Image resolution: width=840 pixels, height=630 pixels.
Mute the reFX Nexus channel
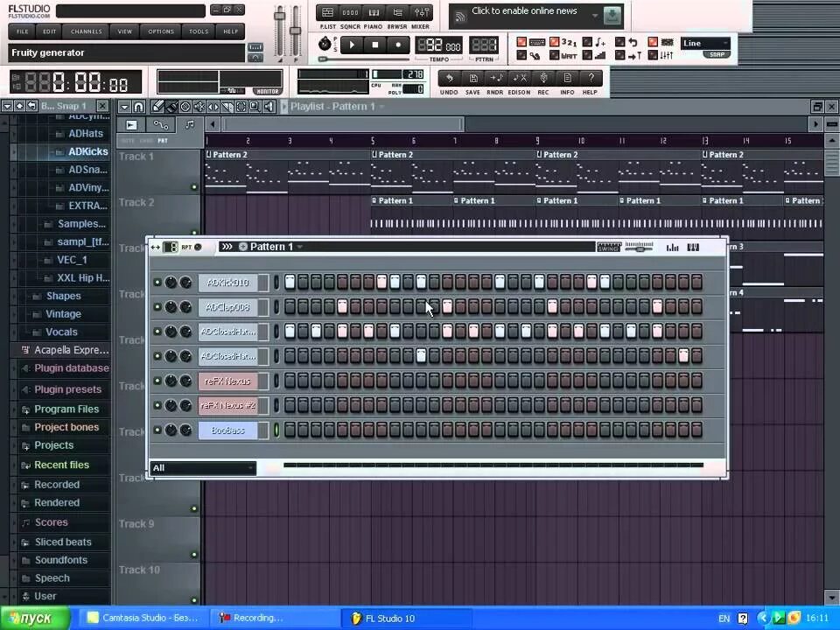coord(157,381)
